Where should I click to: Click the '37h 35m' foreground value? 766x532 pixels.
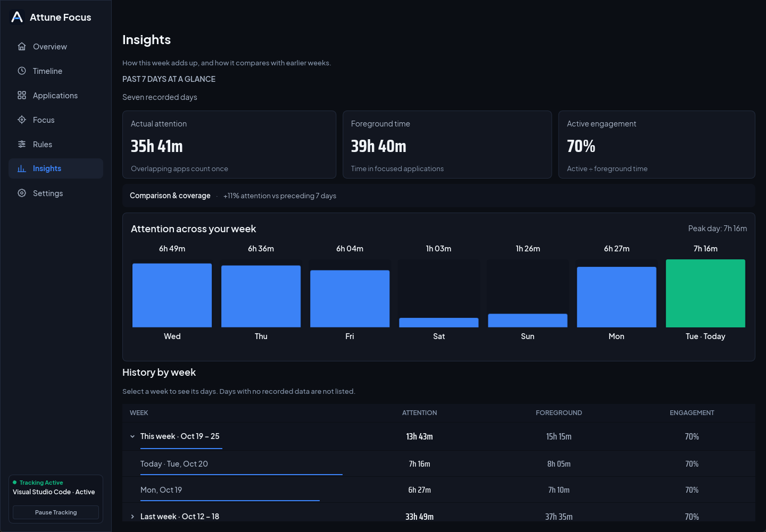[x=559, y=517]
